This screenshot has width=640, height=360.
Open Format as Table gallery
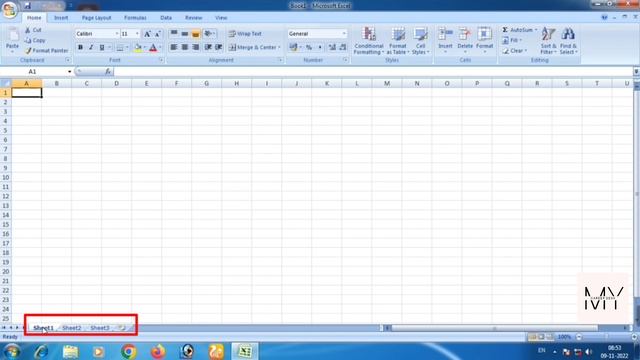(x=398, y=40)
